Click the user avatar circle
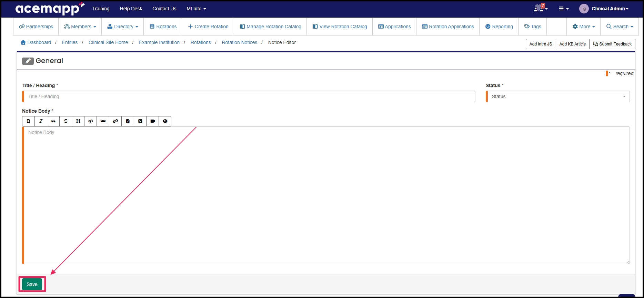The image size is (644, 298). [584, 9]
